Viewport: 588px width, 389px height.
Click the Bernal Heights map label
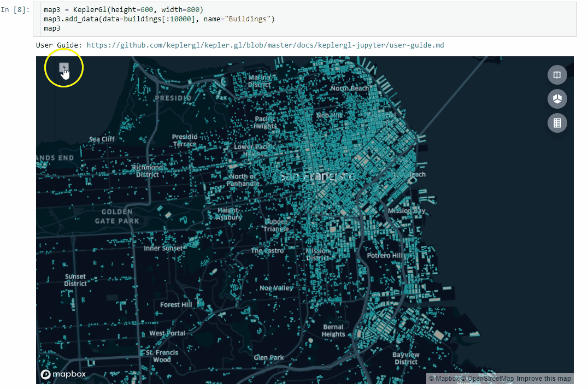coord(333,331)
